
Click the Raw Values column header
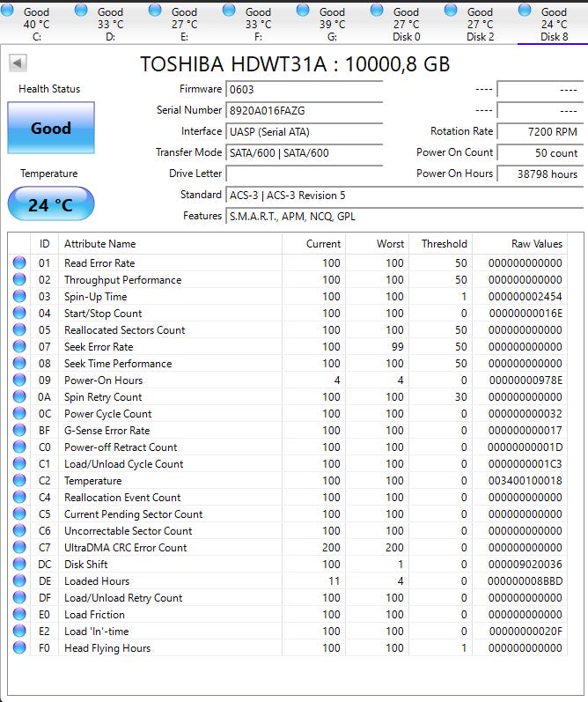[x=520, y=244]
